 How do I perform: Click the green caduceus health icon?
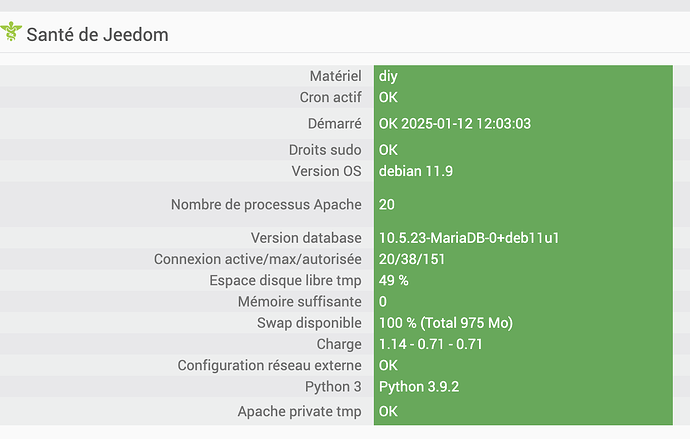(11, 32)
